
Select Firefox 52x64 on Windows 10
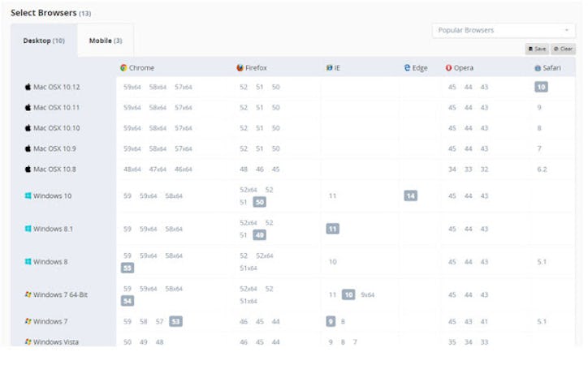249,190
